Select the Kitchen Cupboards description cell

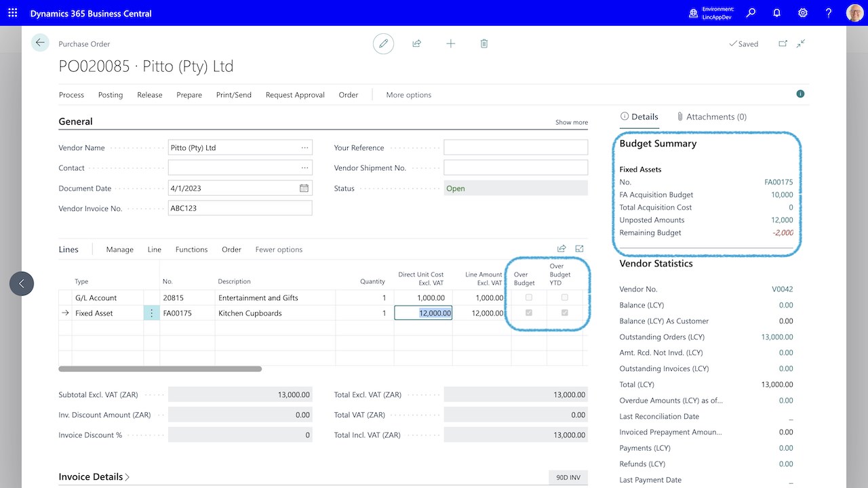[x=275, y=313]
